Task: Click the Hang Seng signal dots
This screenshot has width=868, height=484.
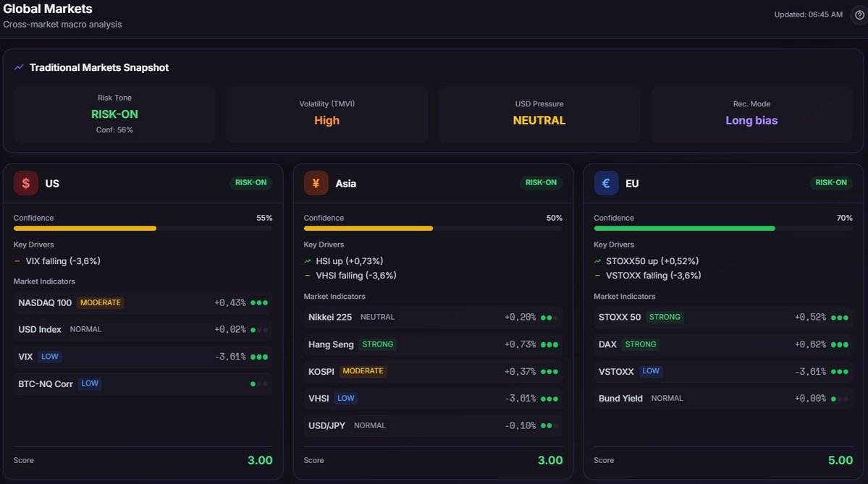Action: point(549,344)
